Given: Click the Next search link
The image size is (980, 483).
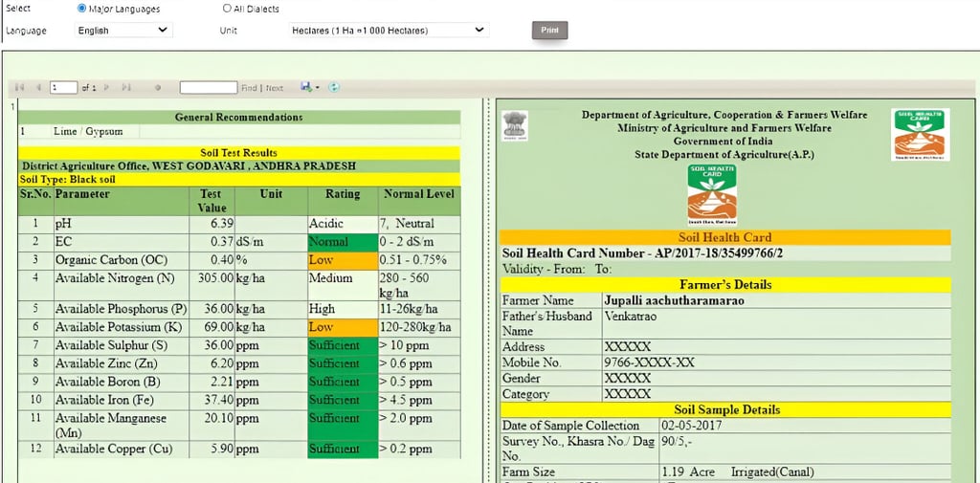Looking at the screenshot, I should (x=275, y=88).
